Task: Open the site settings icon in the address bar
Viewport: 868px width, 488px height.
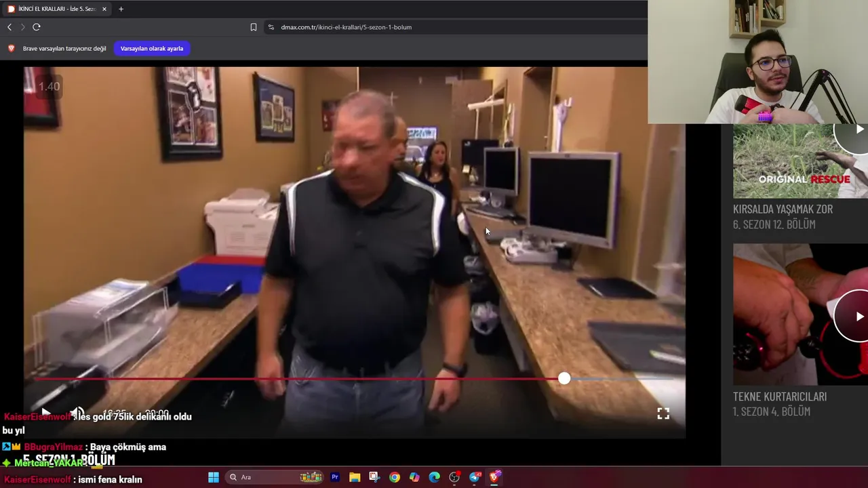Action: pos(271,27)
